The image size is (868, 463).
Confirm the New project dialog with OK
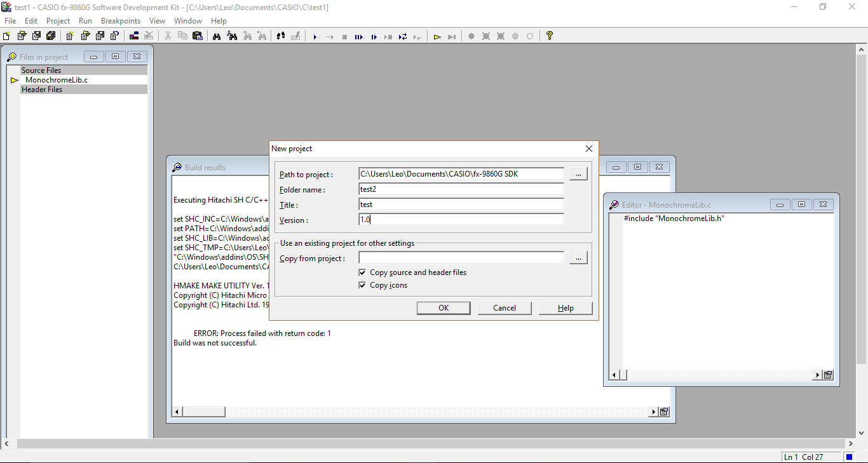click(x=444, y=308)
